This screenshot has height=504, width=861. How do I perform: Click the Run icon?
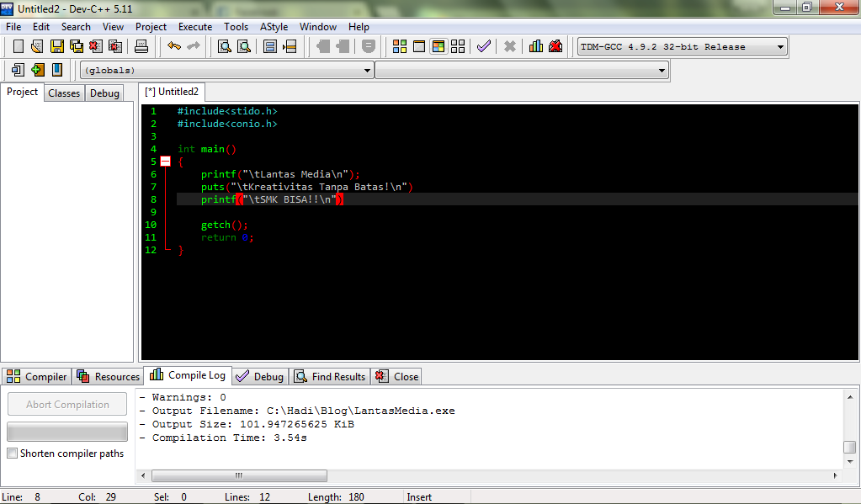[x=418, y=46]
